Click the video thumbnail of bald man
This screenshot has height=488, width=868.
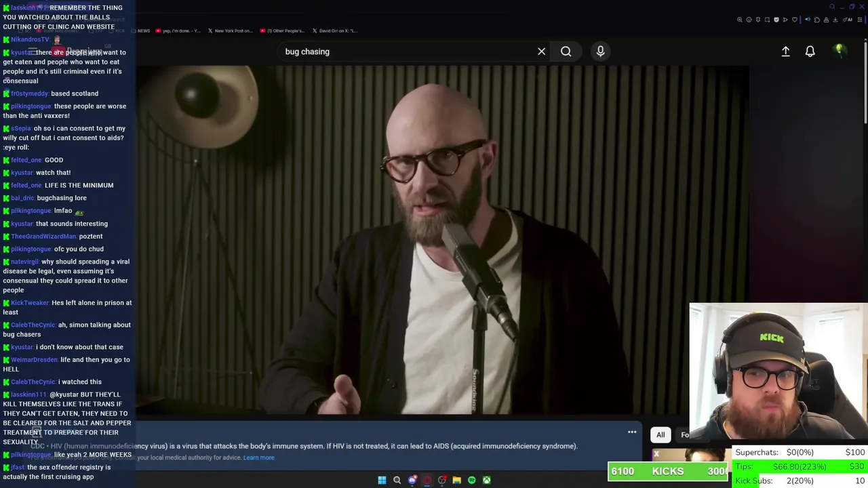(x=442, y=241)
